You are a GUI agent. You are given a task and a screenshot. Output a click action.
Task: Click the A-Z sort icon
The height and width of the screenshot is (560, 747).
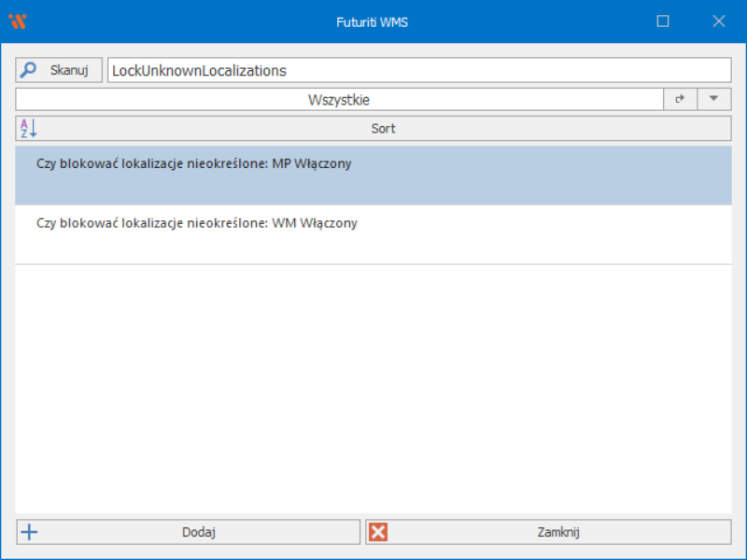(x=28, y=129)
